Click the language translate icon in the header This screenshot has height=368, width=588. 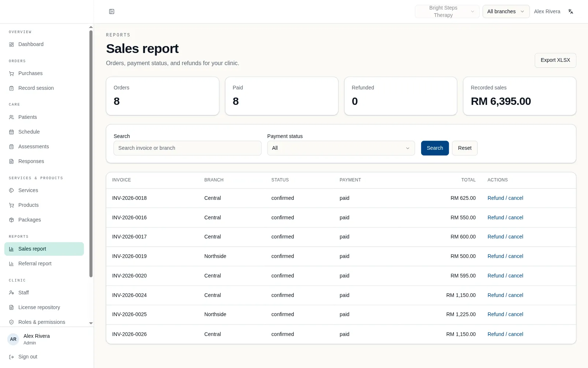571,11
